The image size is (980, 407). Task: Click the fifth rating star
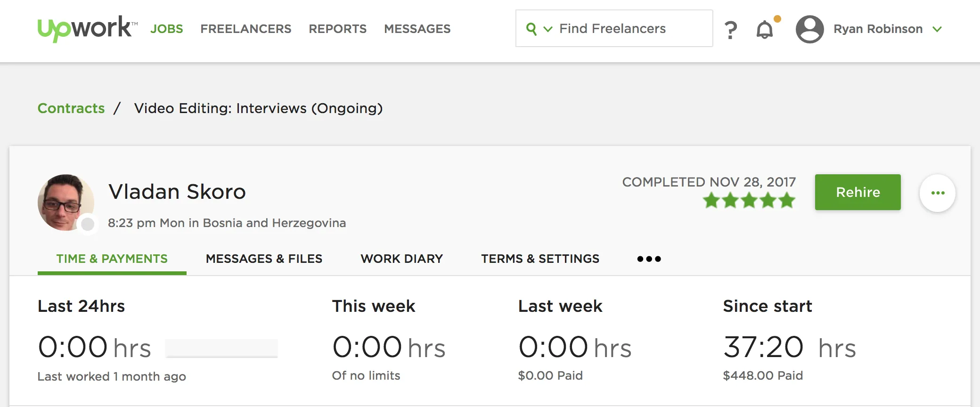pyautogui.click(x=785, y=201)
